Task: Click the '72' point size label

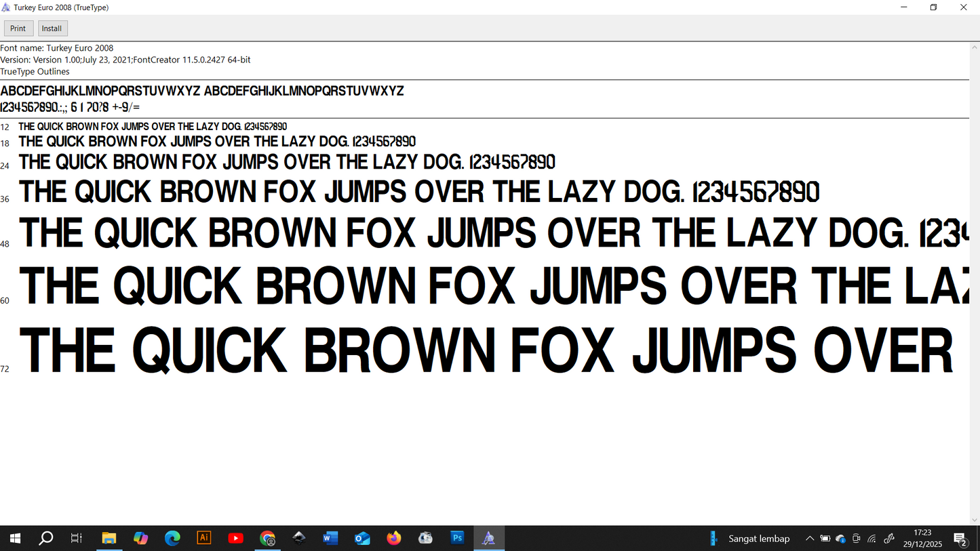Action: click(x=5, y=369)
